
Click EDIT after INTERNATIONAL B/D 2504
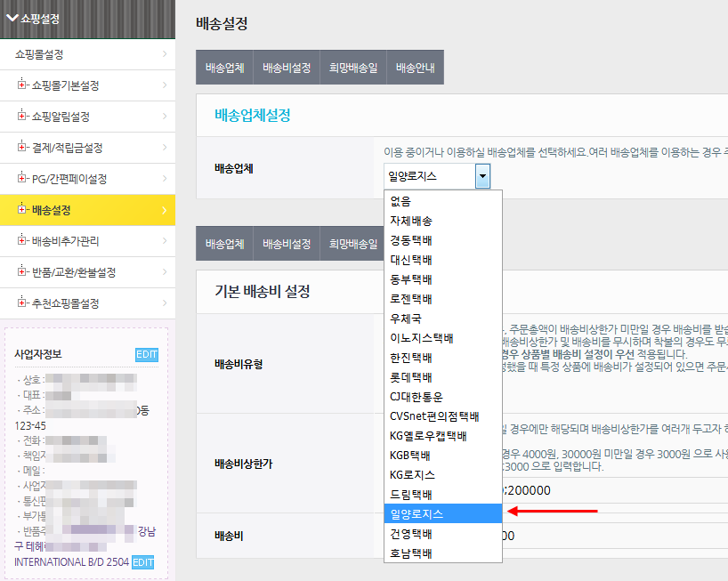143,562
